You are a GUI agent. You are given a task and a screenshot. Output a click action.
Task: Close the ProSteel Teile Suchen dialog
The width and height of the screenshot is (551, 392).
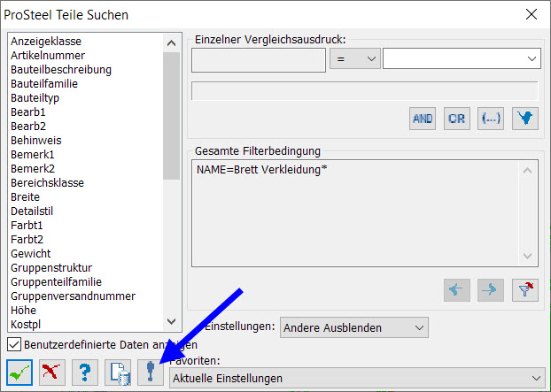click(x=532, y=14)
